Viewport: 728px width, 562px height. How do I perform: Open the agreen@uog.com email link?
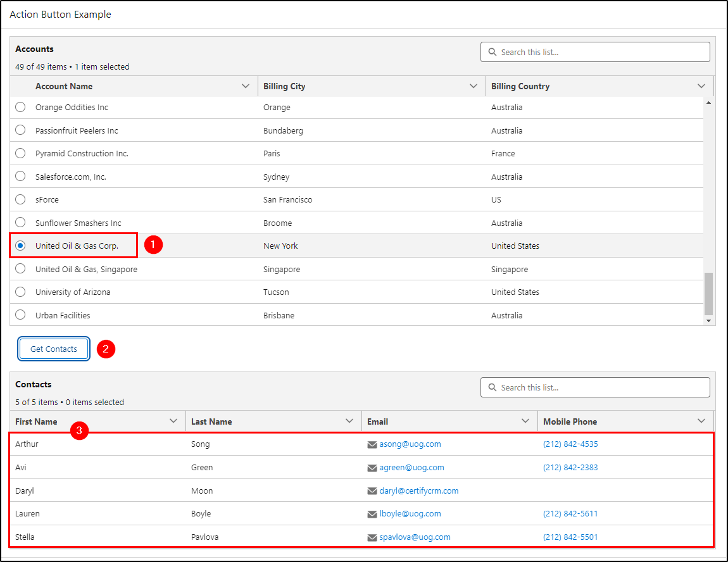[412, 467]
